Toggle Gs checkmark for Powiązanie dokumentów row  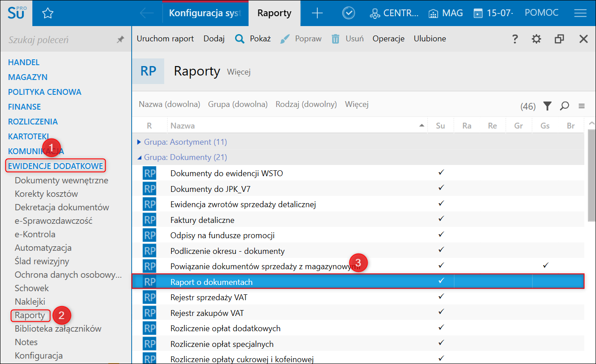[x=545, y=265]
